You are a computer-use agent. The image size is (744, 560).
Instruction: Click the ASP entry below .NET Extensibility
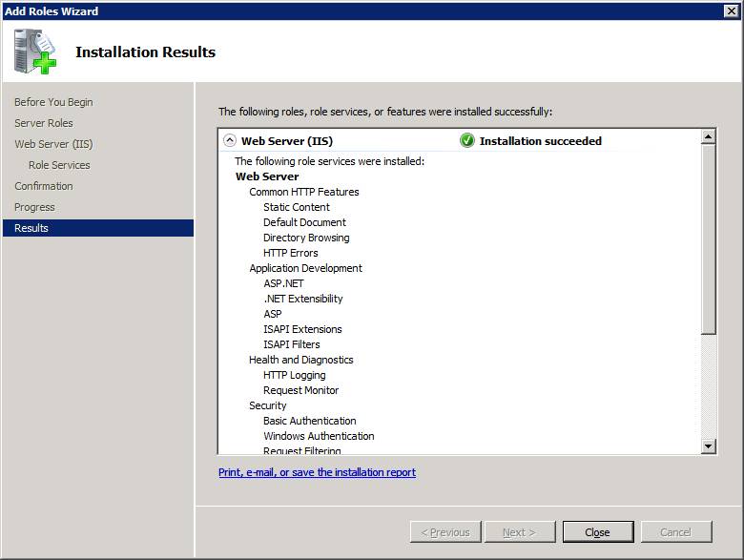pyautogui.click(x=273, y=314)
